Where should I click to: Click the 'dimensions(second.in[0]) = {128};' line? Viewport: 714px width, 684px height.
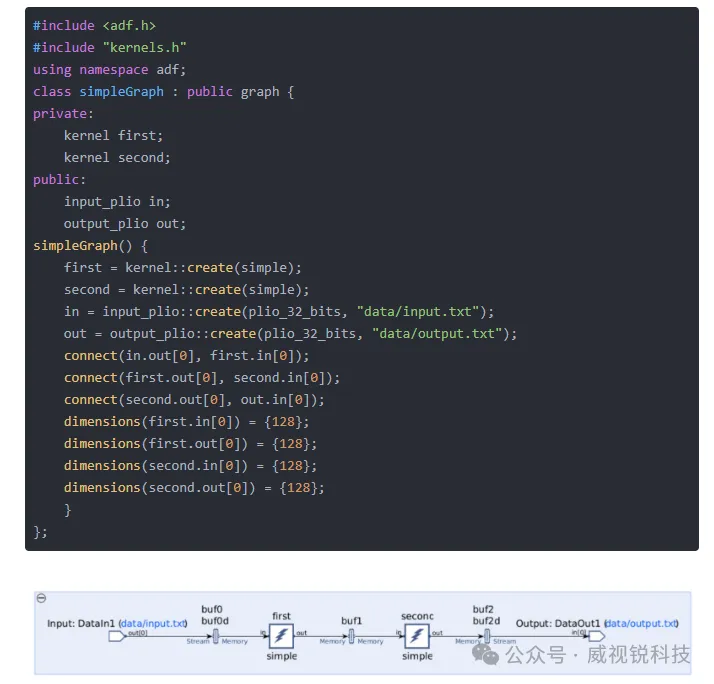190,465
